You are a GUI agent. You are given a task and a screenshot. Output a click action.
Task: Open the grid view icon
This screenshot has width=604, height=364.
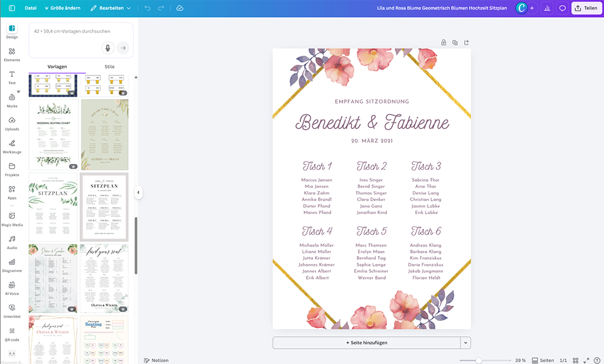[x=576, y=360]
